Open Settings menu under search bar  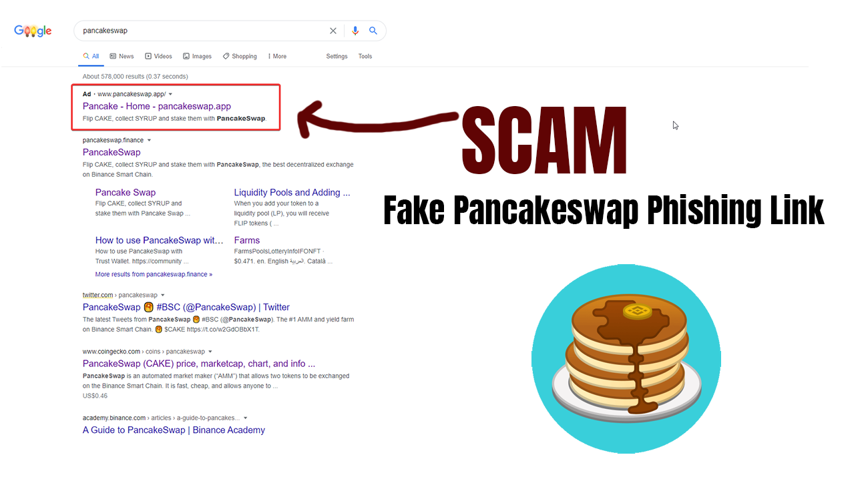coord(337,56)
